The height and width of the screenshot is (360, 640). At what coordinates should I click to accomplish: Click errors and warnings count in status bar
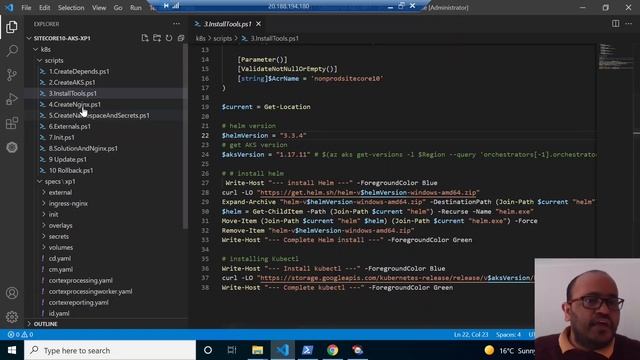coord(20,334)
